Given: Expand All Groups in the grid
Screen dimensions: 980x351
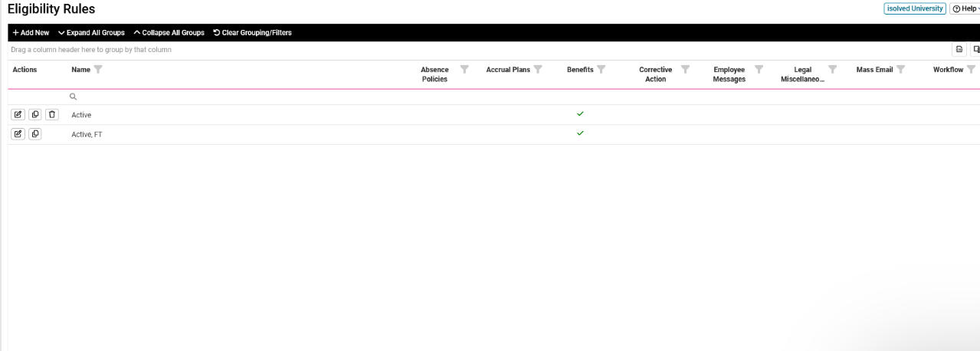Looking at the screenshot, I should (x=91, y=33).
